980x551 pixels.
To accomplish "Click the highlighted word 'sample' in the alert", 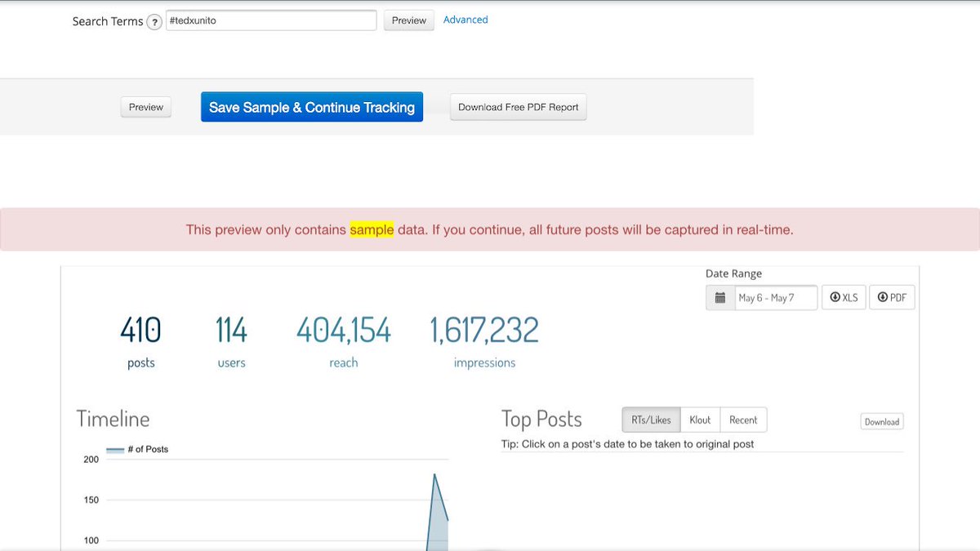I will coord(372,230).
